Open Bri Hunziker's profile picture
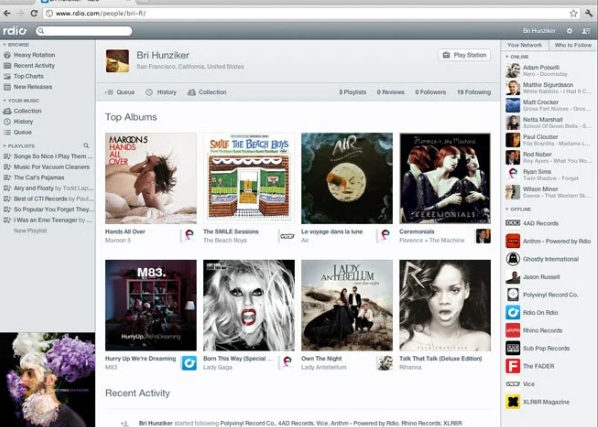The width and height of the screenshot is (598, 427). 117,61
